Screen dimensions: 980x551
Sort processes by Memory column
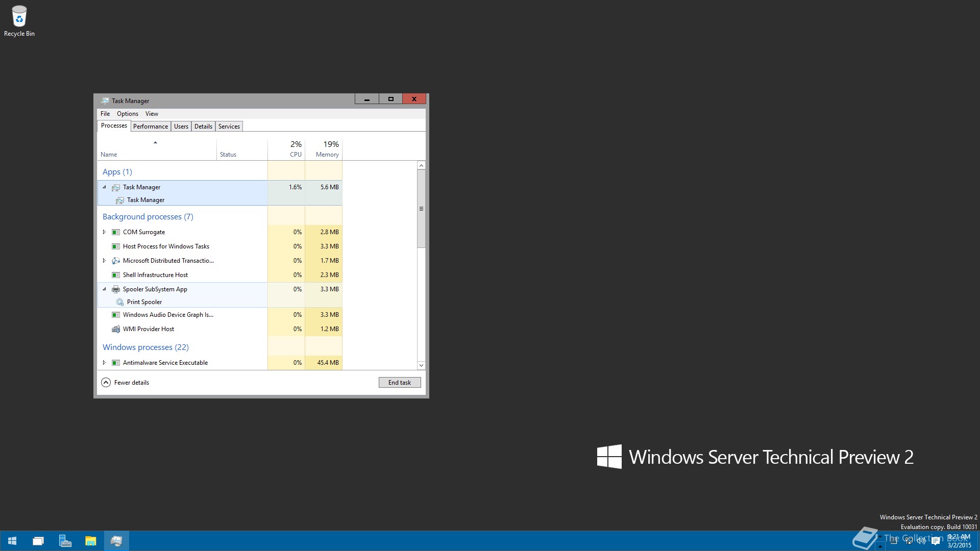point(324,149)
